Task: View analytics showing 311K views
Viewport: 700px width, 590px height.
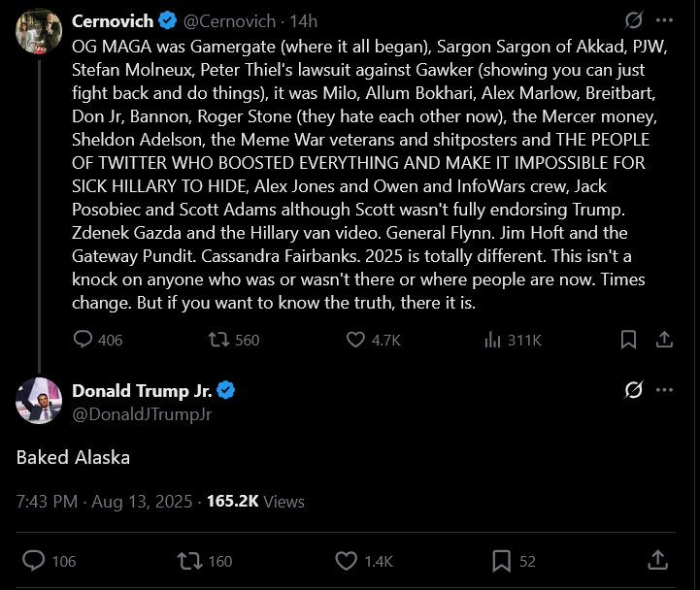Action: click(x=491, y=340)
